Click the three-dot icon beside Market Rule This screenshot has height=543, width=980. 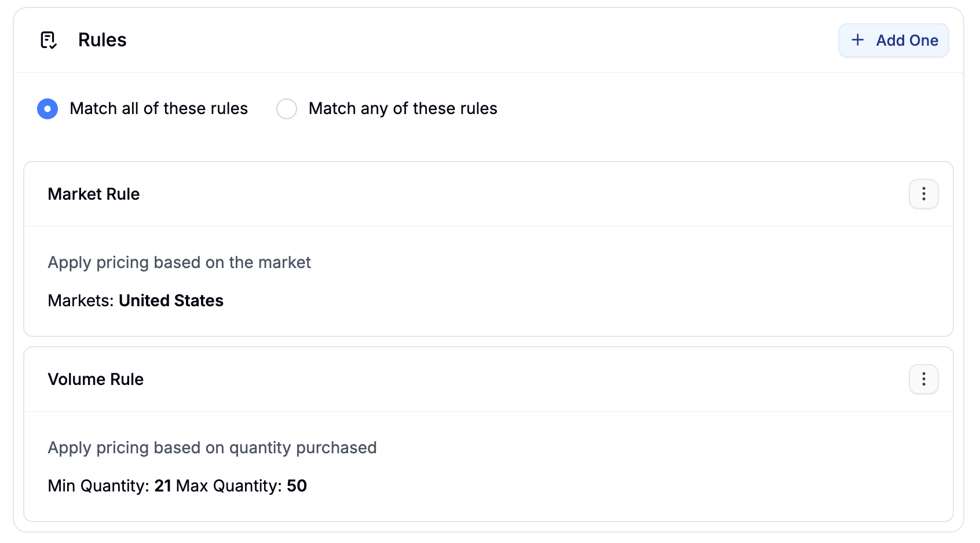(x=923, y=194)
